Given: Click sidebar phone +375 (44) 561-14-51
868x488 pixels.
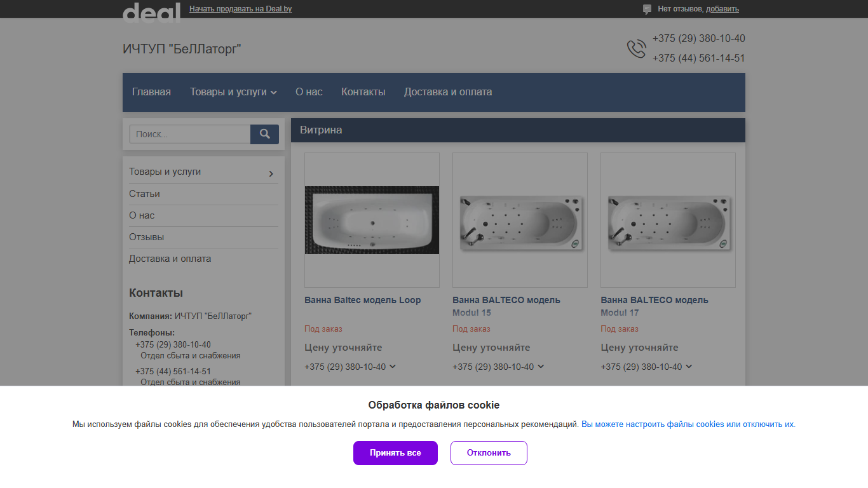Looking at the screenshot, I should click(x=173, y=371).
